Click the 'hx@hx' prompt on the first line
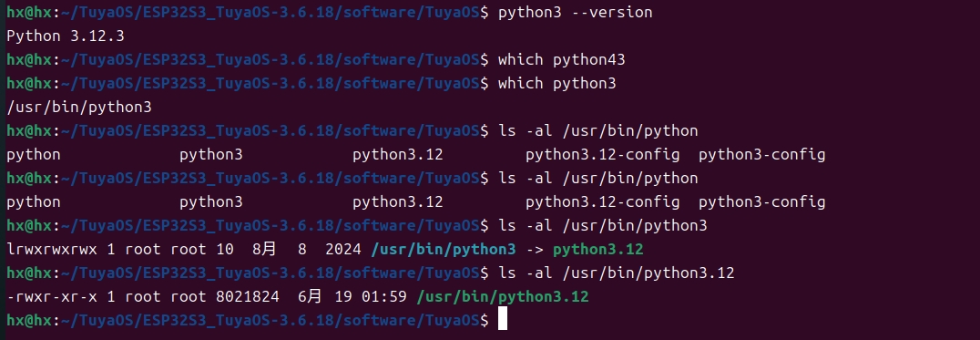This screenshot has height=340, width=980. pos(29,13)
